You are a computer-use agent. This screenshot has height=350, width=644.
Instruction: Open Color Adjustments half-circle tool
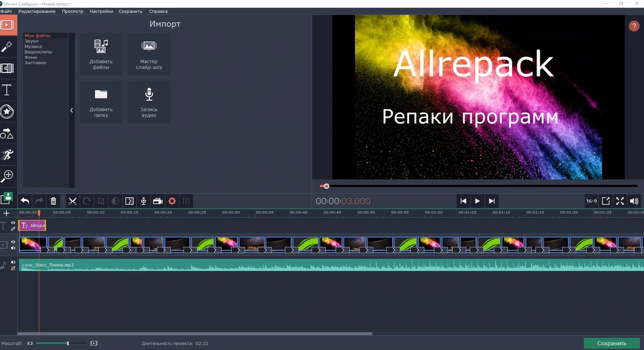115,201
